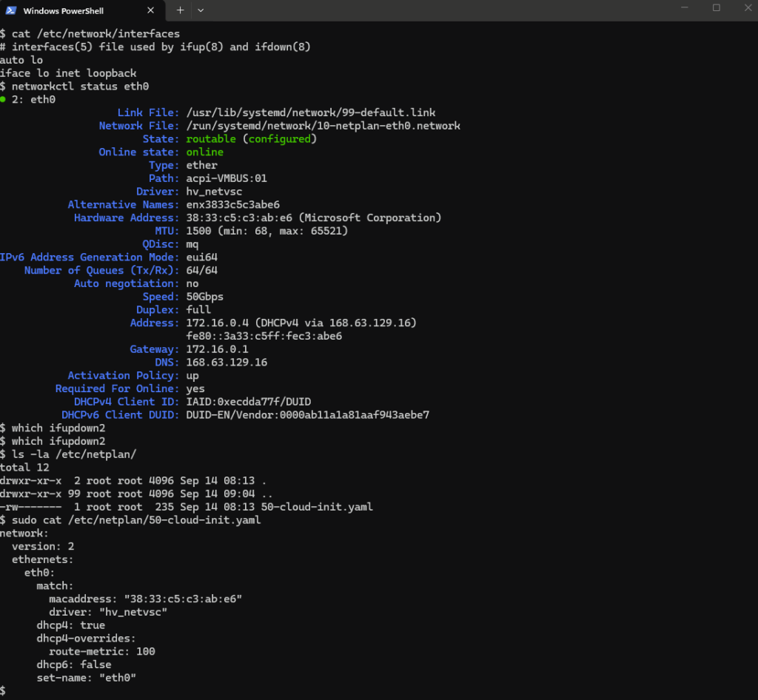Click the 'driver: "hv_netvsc"' YAML line

pyautogui.click(x=108, y=612)
